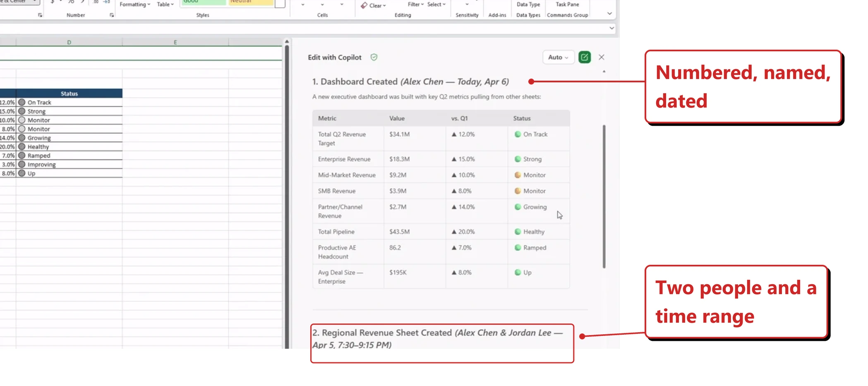Click the Status header cell in sheet

point(69,94)
